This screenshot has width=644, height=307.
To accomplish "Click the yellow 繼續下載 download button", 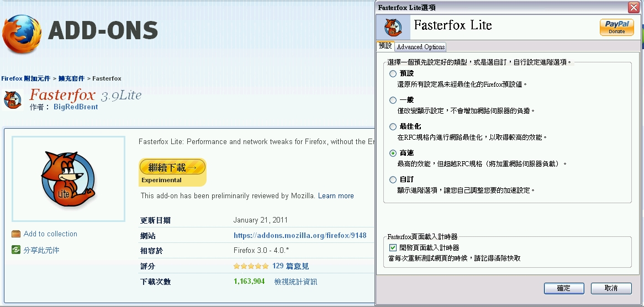I will point(172,167).
